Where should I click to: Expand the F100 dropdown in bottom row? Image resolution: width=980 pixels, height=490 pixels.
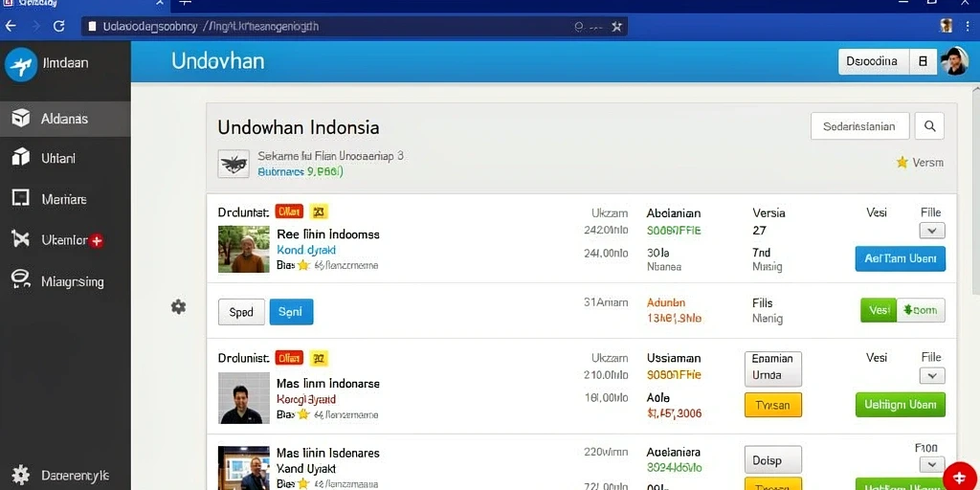pyautogui.click(x=932, y=464)
